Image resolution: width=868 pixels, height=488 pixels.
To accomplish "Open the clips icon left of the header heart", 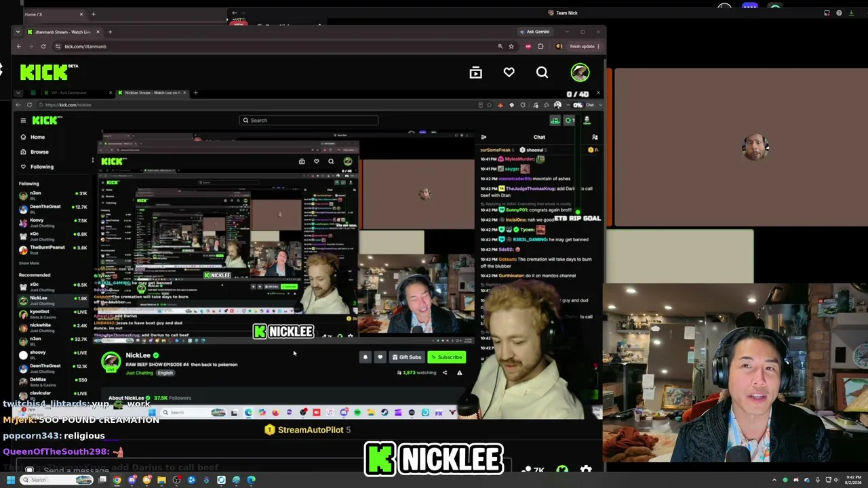I will pos(475,73).
